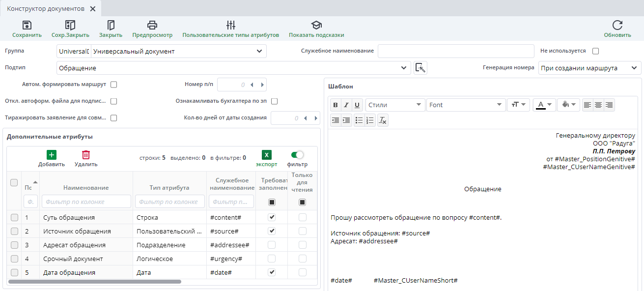Enable the Не используется checkbox
644x291 pixels.
point(596,51)
